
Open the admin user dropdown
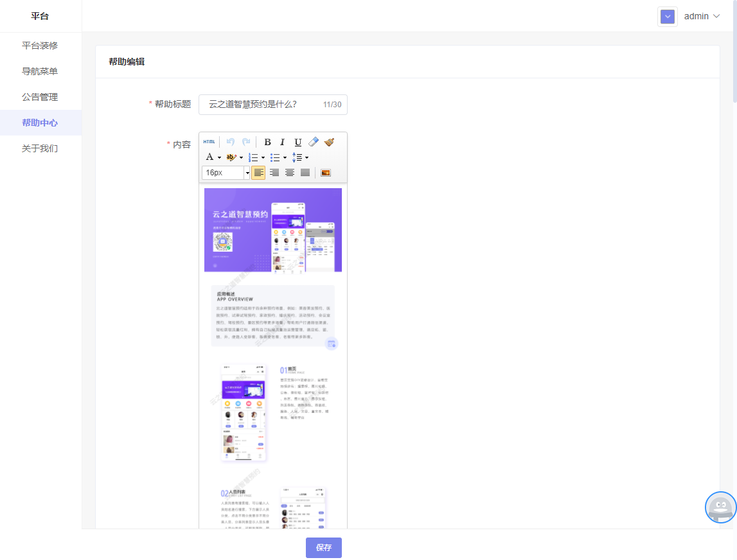(x=702, y=17)
